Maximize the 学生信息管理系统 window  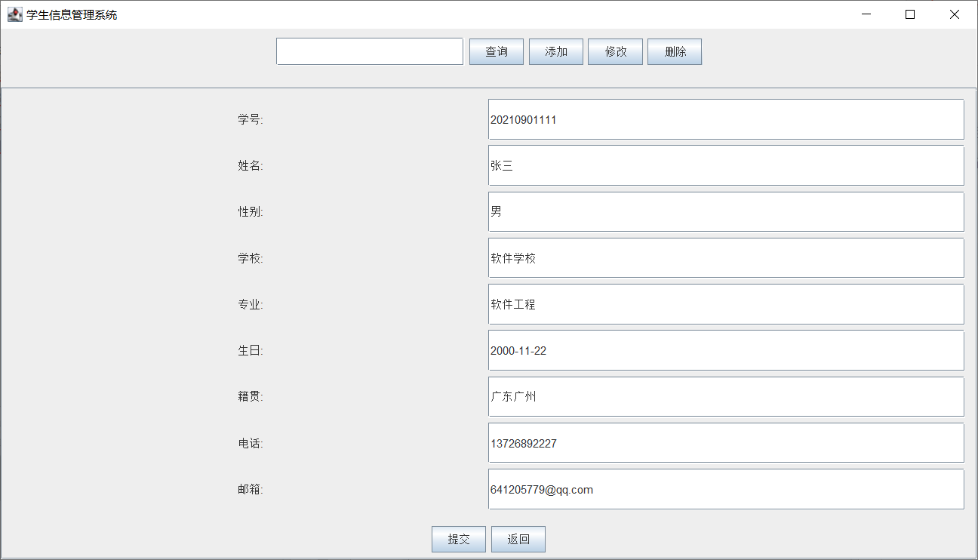(x=910, y=14)
